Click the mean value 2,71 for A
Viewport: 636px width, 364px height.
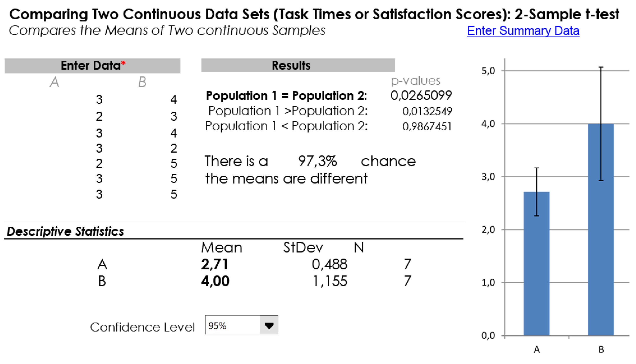[215, 264]
